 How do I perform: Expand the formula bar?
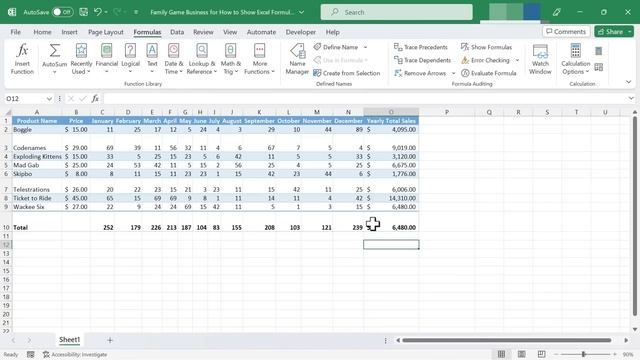tap(631, 98)
